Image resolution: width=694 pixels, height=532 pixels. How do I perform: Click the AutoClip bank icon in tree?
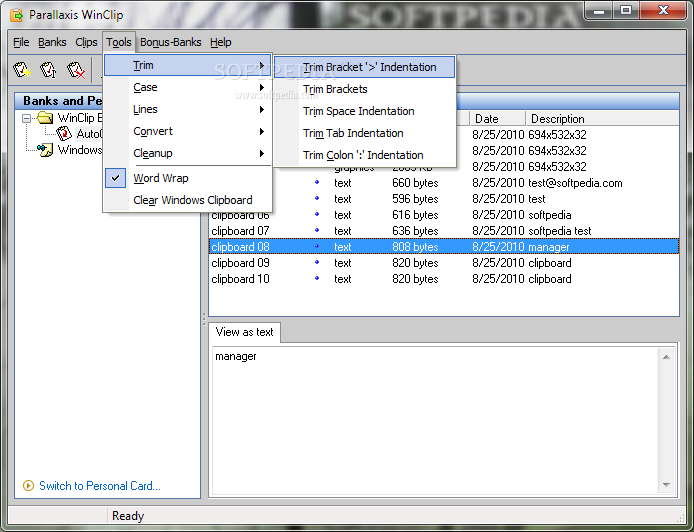coord(64,133)
